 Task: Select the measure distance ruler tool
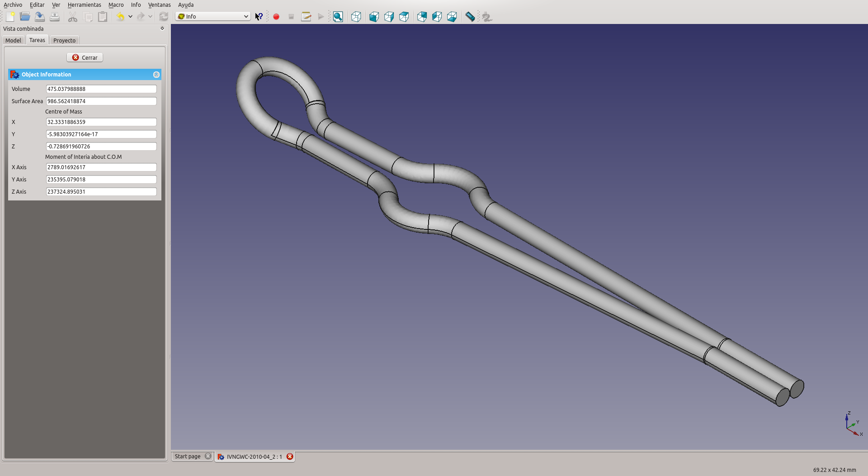click(470, 17)
